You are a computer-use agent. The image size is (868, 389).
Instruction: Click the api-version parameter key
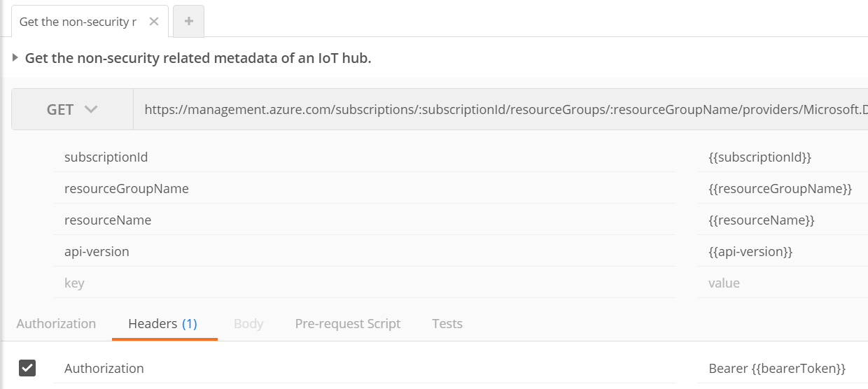[97, 252]
